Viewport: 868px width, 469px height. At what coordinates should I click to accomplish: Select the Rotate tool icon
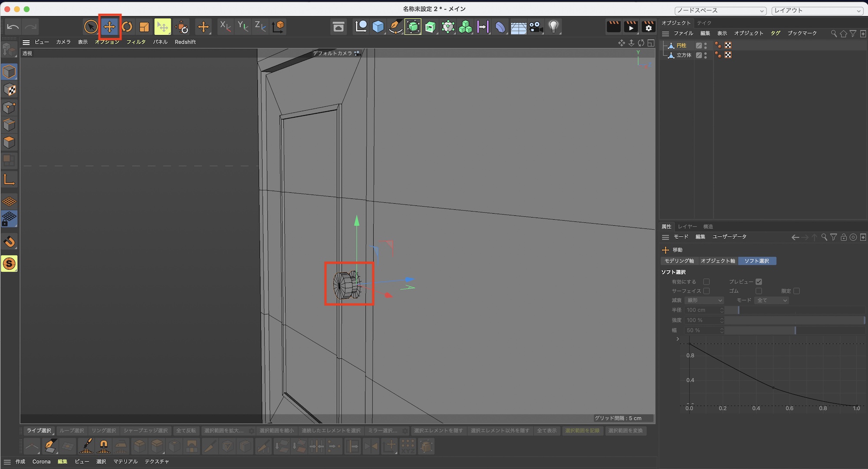click(x=127, y=27)
